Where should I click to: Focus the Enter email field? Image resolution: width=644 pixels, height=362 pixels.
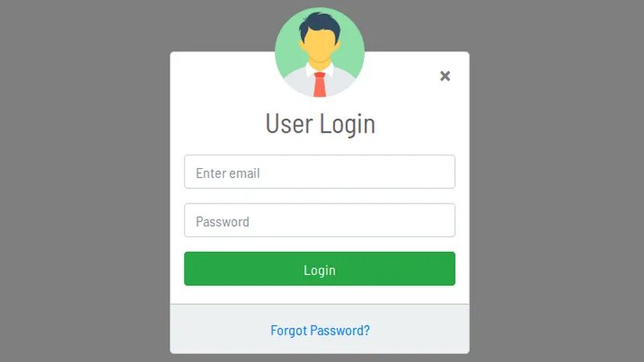click(x=320, y=171)
